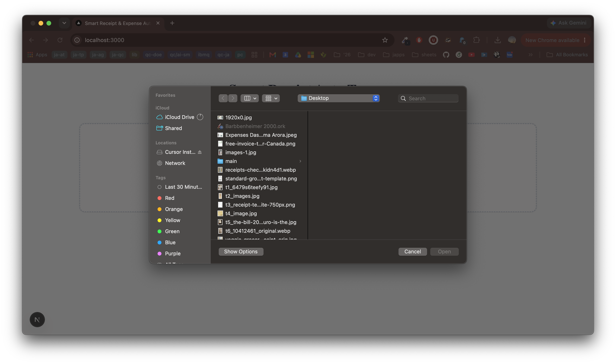Open Chrome's Extensions puzzle-piece menu
The image size is (616, 364).
click(476, 40)
